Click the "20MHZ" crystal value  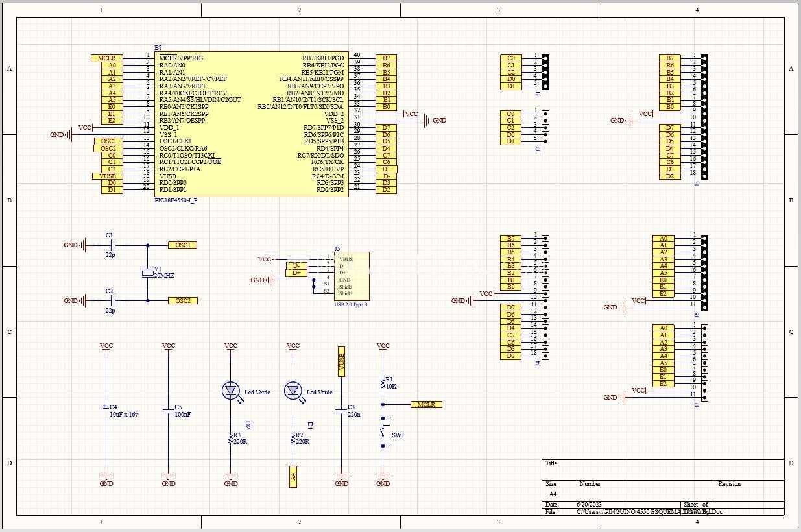coord(164,276)
